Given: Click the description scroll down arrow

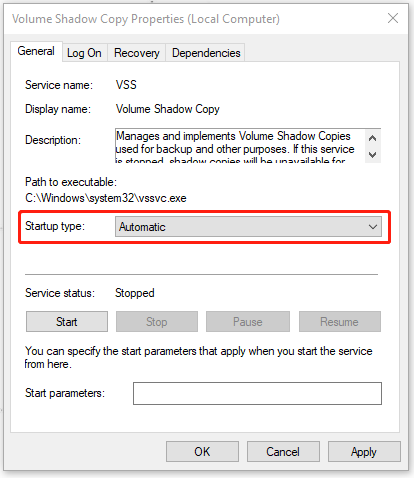Looking at the screenshot, I should [x=373, y=155].
